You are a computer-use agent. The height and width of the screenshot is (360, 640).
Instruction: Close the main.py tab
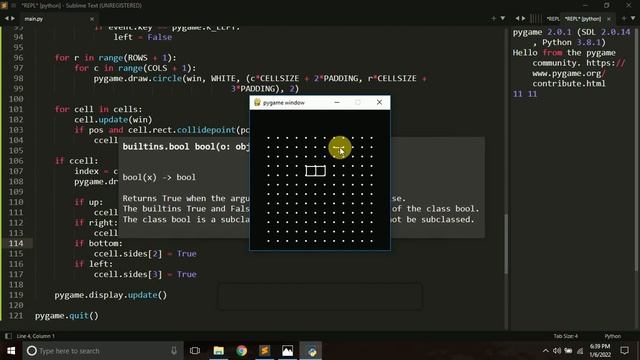coord(92,19)
